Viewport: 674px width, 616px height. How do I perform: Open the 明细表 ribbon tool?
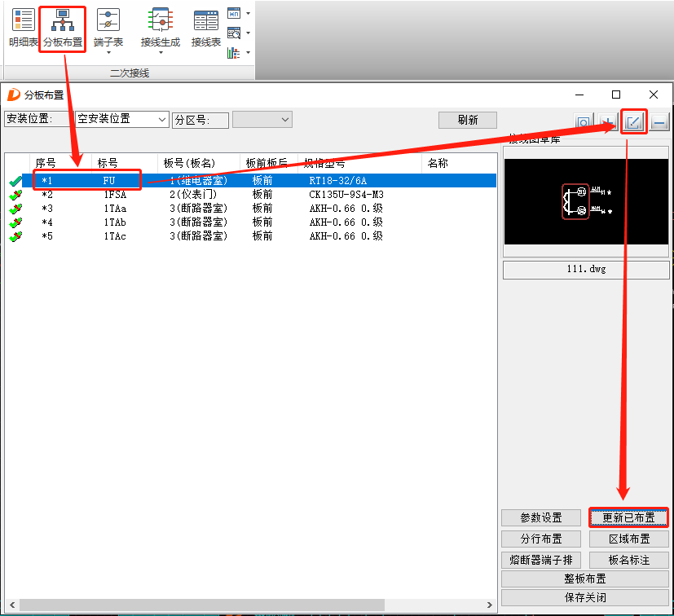click(x=23, y=29)
